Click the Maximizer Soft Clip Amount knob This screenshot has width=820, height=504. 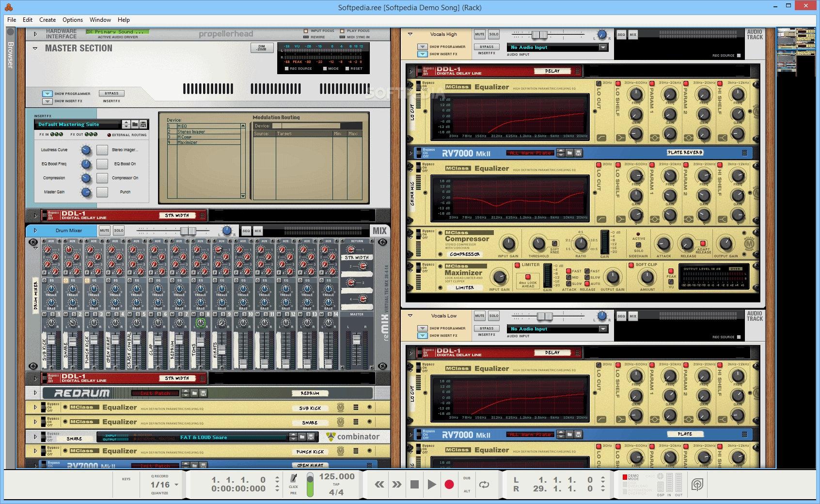(x=647, y=277)
